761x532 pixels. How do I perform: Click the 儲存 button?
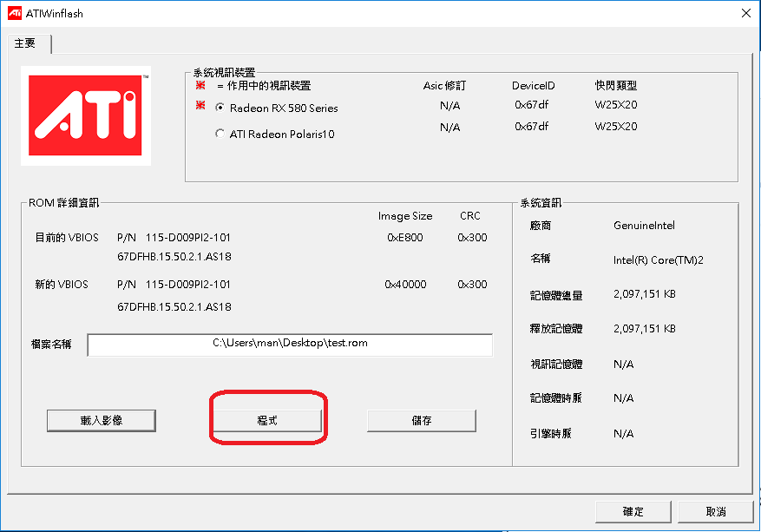click(x=421, y=420)
